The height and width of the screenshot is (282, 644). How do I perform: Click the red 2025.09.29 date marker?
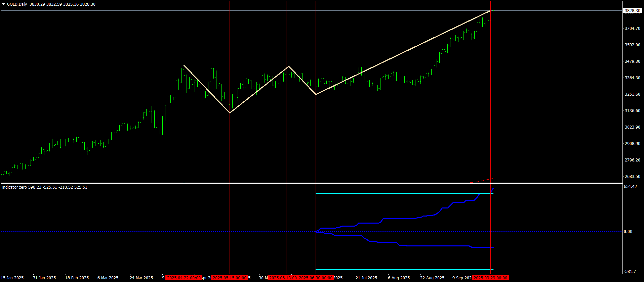pos(490,278)
